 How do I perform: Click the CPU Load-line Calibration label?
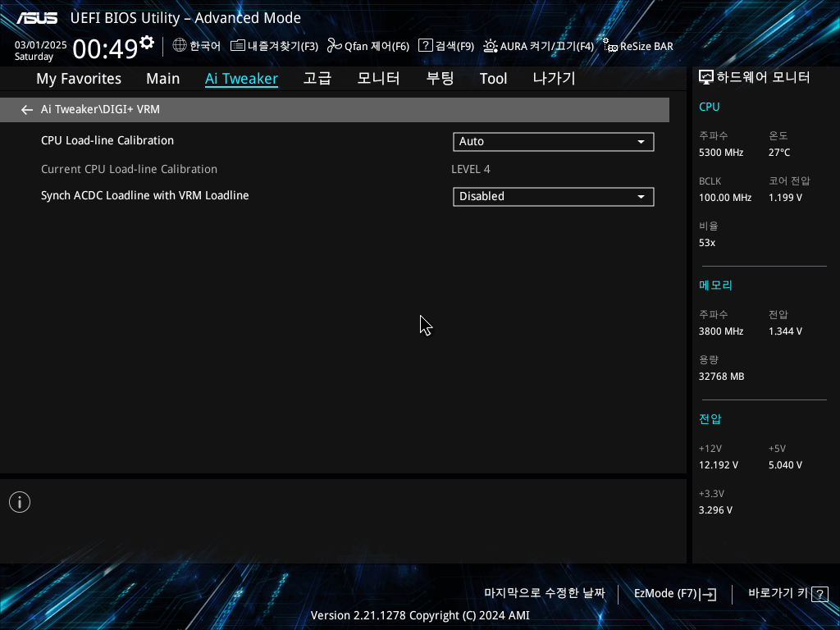coord(107,140)
